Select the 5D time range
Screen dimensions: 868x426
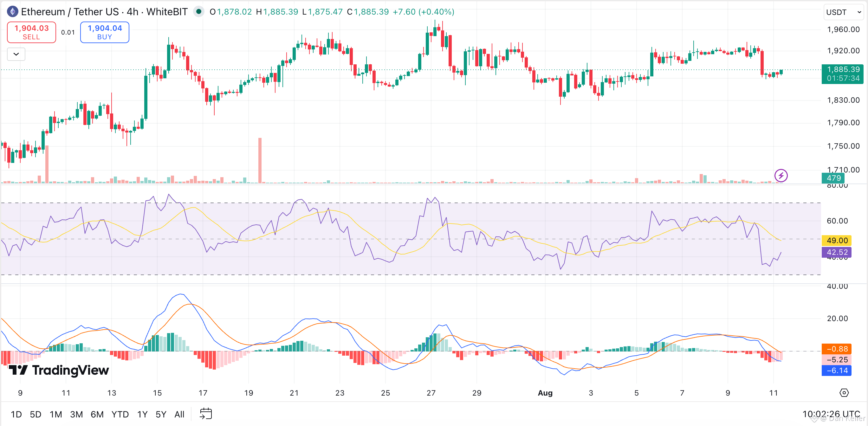point(36,414)
